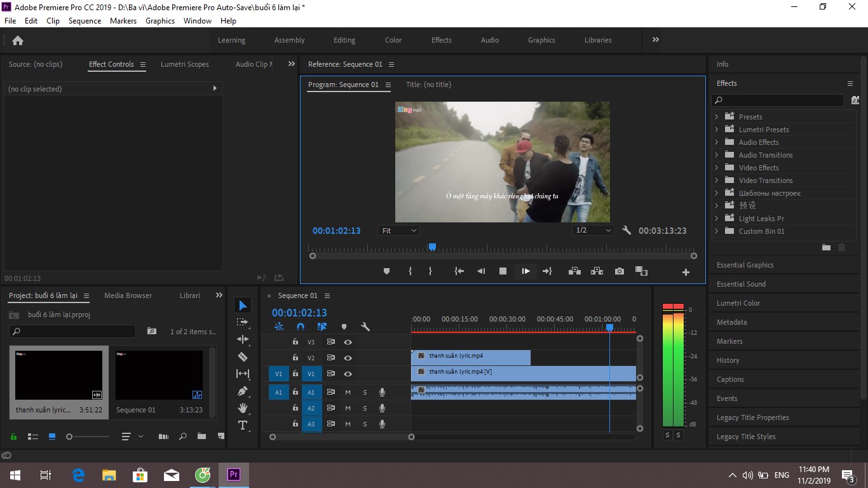Open the 1/2 playback resolution dropdown
This screenshot has width=868, height=488.
(x=593, y=231)
